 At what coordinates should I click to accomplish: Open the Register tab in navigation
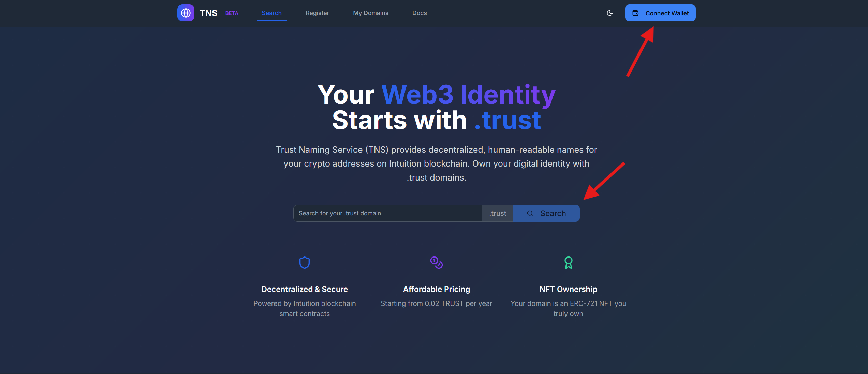[317, 13]
